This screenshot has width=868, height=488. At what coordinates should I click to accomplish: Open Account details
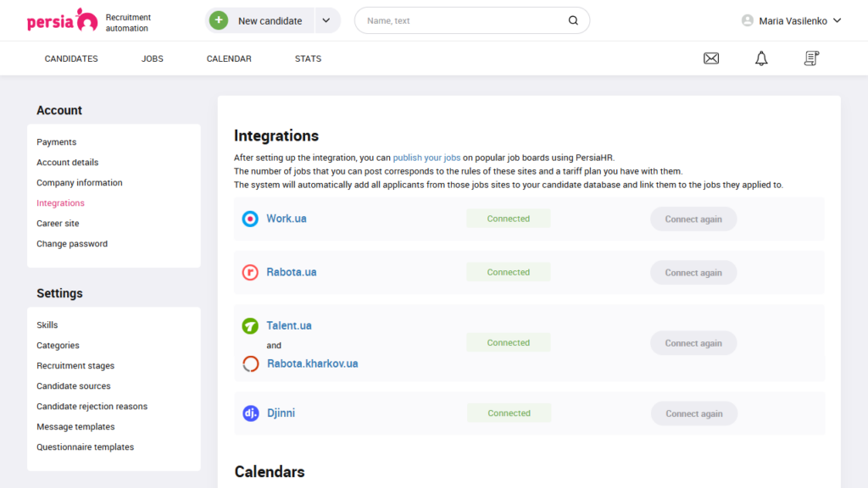pos(68,163)
